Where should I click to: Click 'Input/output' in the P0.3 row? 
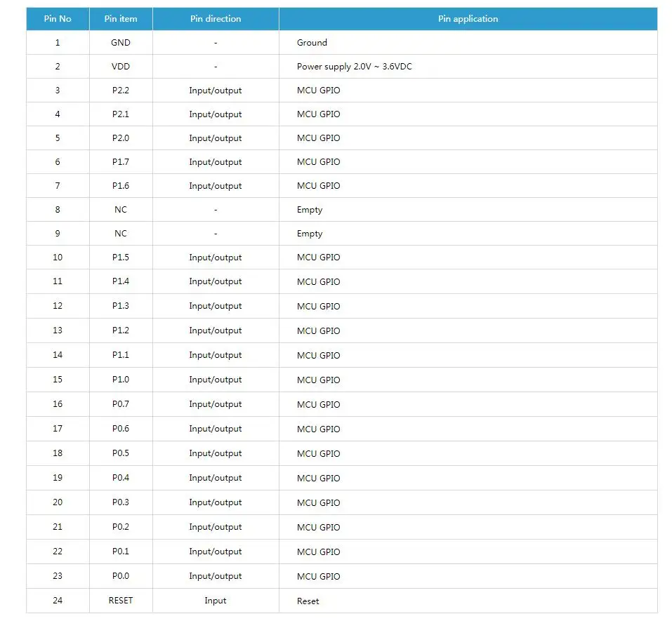point(216,502)
